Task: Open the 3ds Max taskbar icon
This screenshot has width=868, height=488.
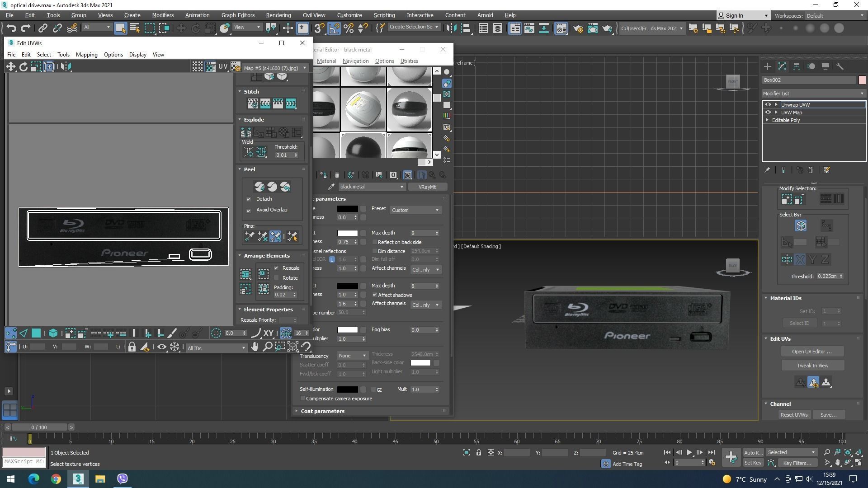Action: (x=78, y=479)
